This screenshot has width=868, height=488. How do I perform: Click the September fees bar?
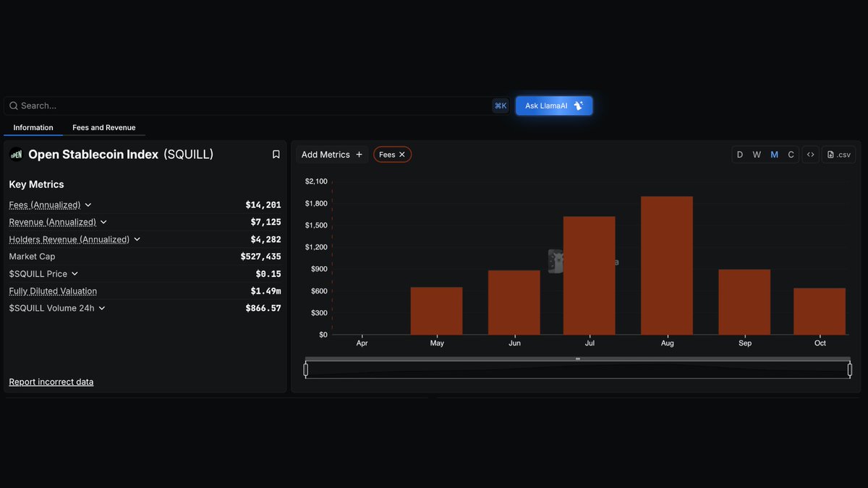click(x=744, y=301)
